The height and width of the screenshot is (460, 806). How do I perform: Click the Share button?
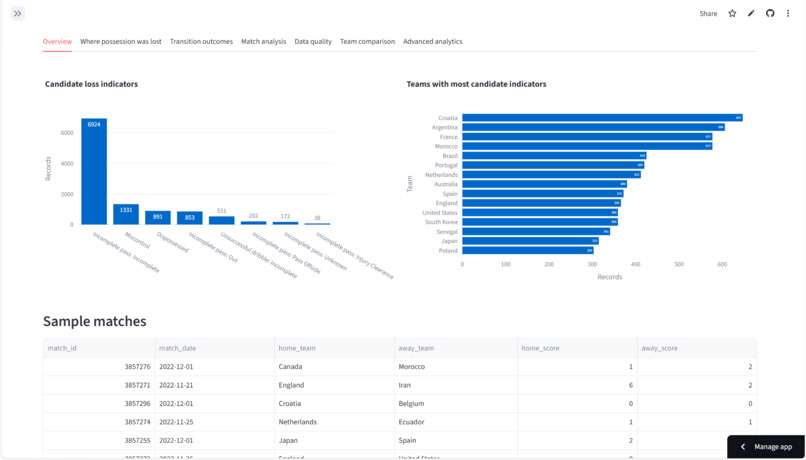tap(708, 13)
